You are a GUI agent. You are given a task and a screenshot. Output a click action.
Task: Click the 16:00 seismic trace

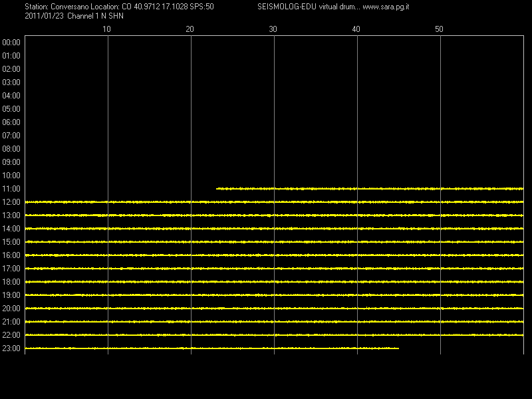pyautogui.click(x=274, y=255)
